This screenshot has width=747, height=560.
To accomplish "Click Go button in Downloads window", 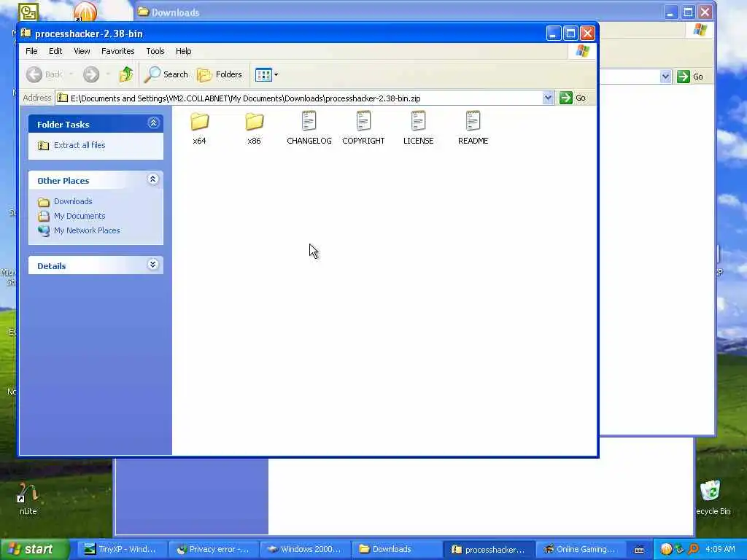I will click(690, 76).
